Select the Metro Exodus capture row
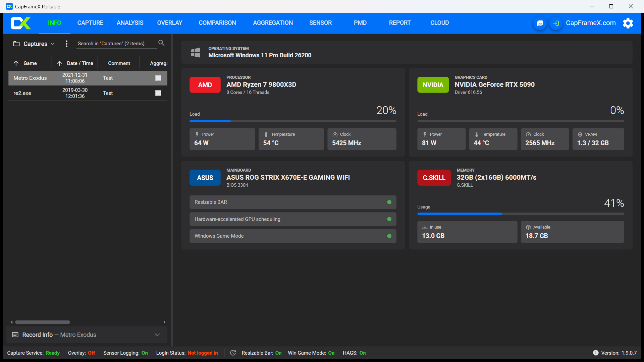 pyautogui.click(x=88, y=78)
